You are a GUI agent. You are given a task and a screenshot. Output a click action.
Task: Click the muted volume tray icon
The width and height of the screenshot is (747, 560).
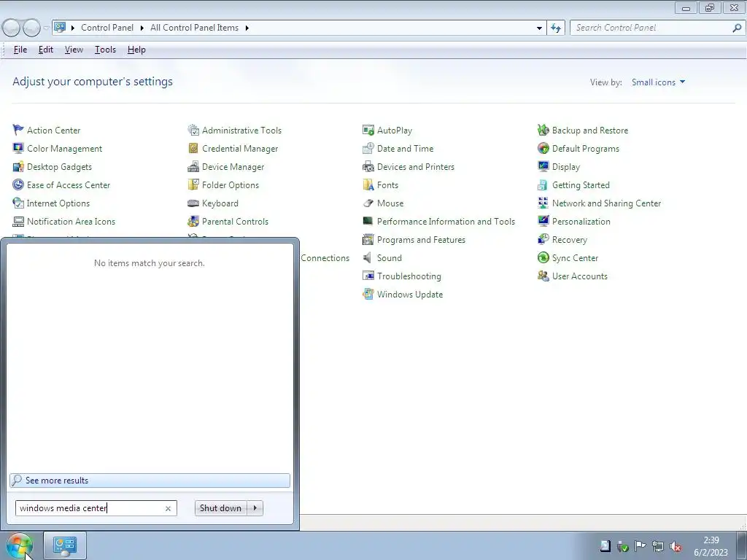(675, 546)
